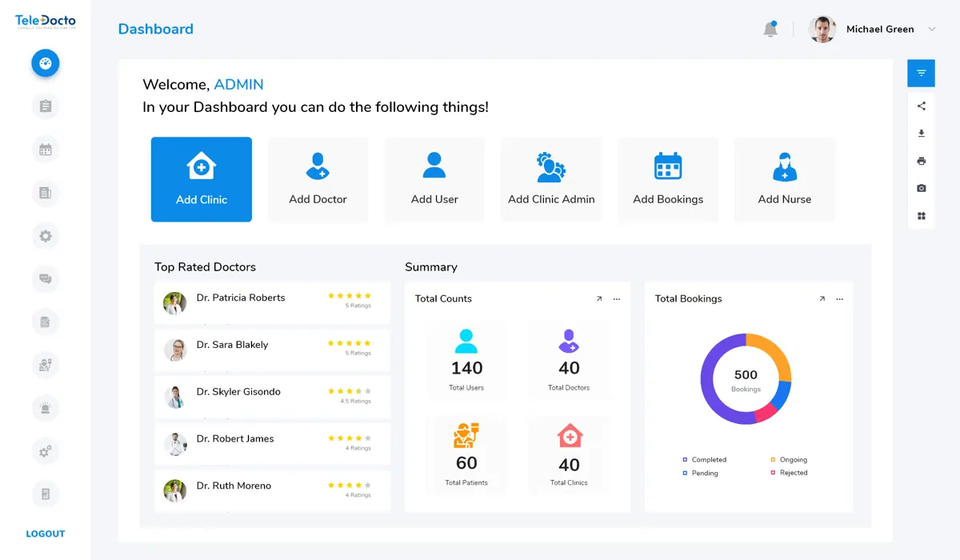The height and width of the screenshot is (560, 960).
Task: Open the double gears sidebar icon
Action: (46, 452)
